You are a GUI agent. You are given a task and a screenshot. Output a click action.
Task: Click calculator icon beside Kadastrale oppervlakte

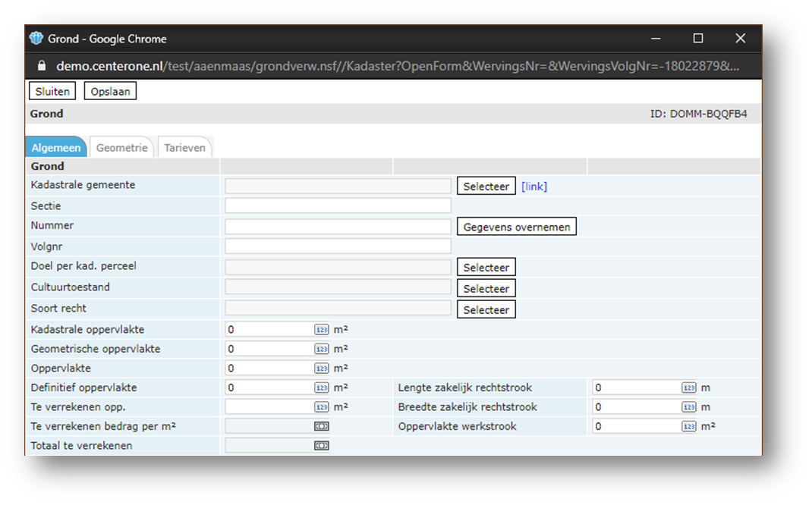(x=322, y=330)
